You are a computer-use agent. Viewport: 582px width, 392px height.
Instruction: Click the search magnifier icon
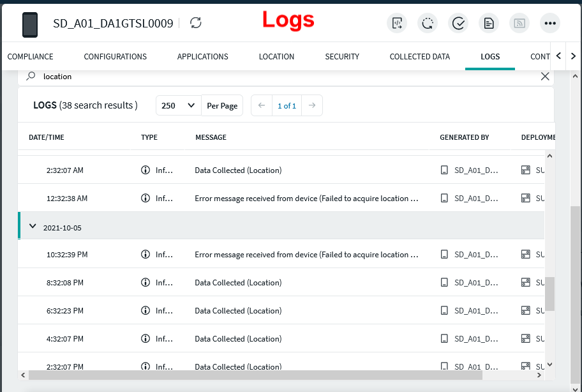31,76
